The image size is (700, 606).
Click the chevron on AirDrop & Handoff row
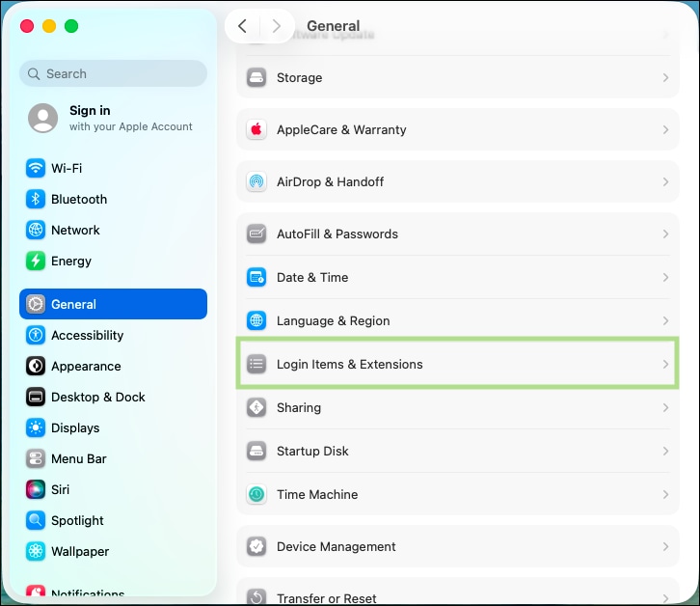pyautogui.click(x=665, y=181)
